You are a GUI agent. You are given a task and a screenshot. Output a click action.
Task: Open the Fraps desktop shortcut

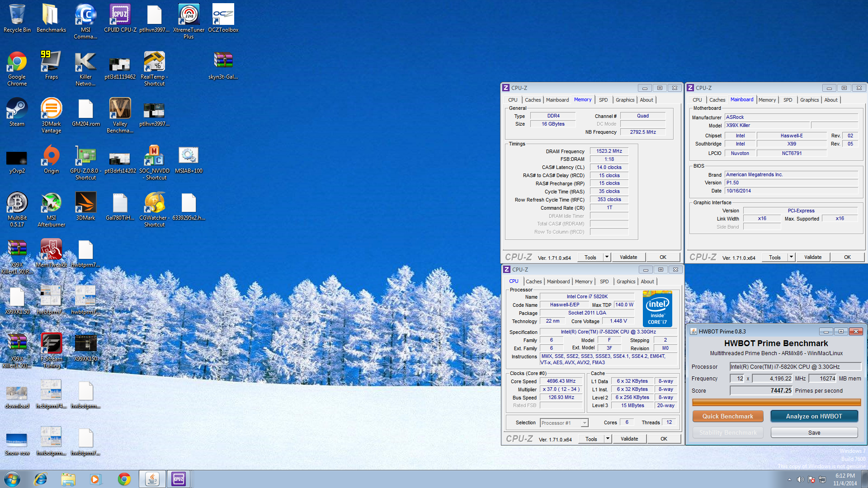(x=51, y=65)
